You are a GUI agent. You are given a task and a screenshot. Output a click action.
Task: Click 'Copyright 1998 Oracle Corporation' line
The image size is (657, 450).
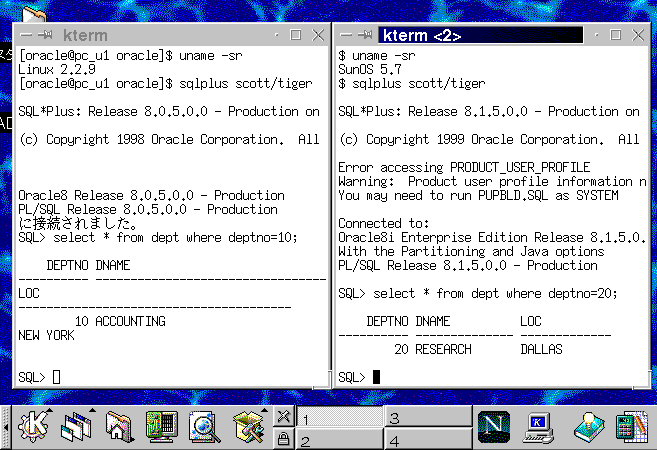169,140
